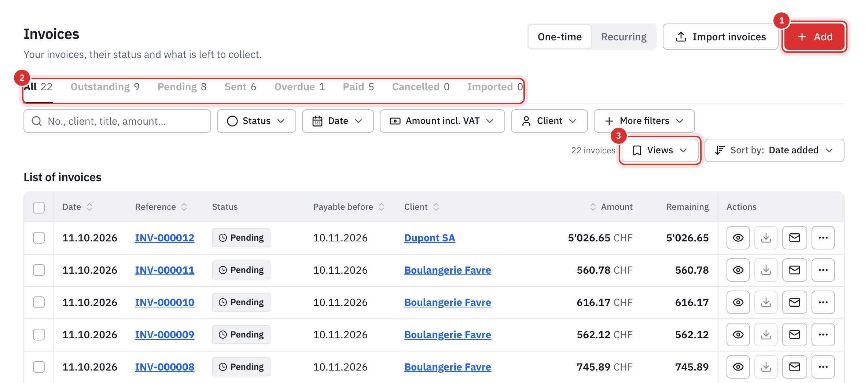Open the Dupont SA client link
The height and width of the screenshot is (383, 868).
click(430, 238)
